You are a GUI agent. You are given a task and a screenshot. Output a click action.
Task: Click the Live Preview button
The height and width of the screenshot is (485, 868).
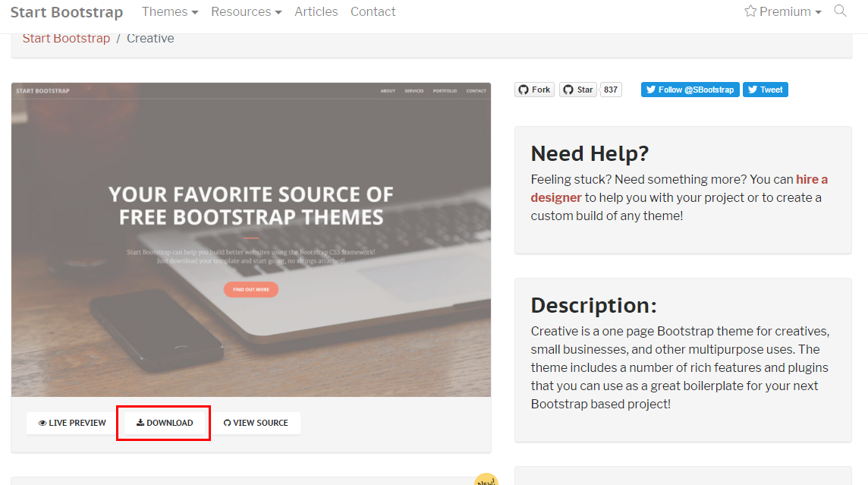pos(72,423)
